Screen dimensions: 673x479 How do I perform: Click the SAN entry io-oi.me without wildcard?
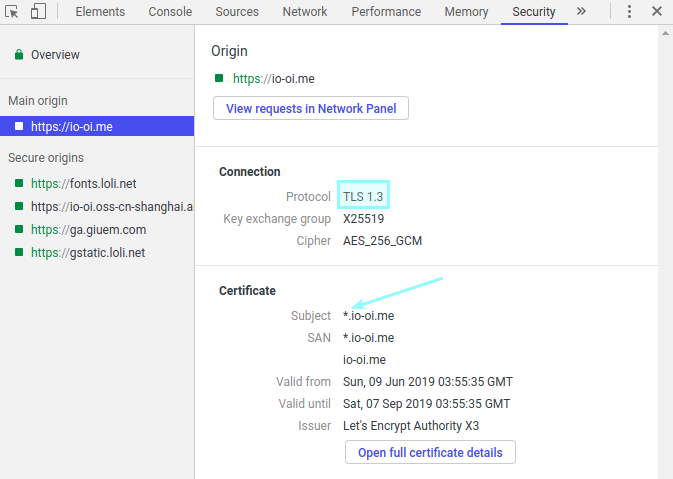click(364, 360)
